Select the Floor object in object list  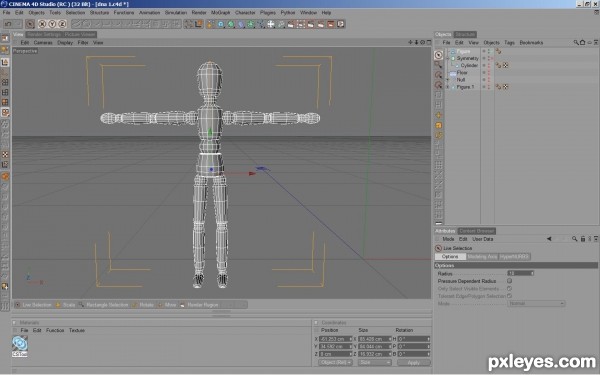[462, 72]
